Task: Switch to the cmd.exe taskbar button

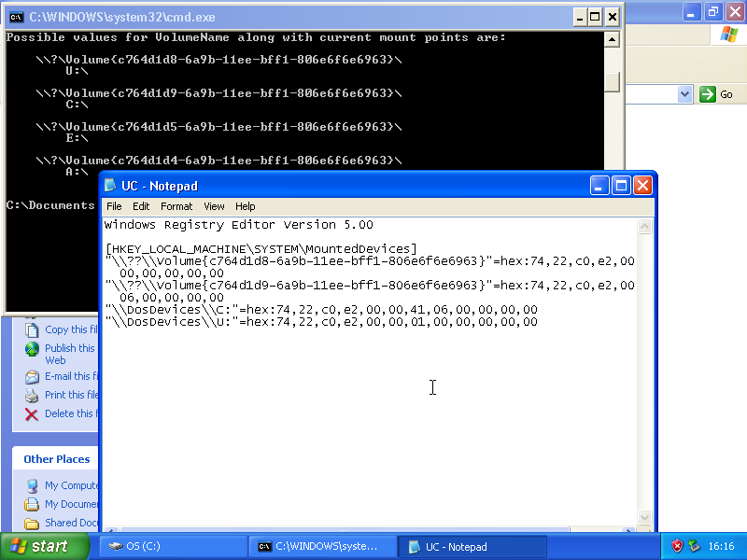Action: (322, 546)
